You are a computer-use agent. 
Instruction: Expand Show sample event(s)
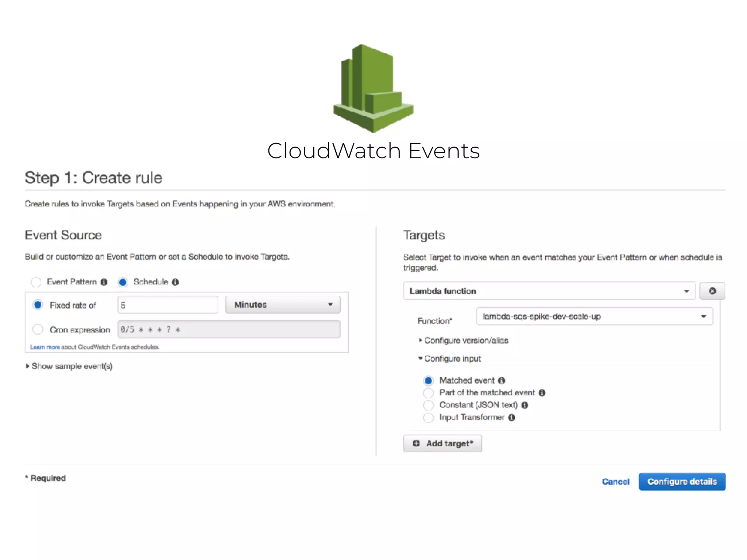69,366
